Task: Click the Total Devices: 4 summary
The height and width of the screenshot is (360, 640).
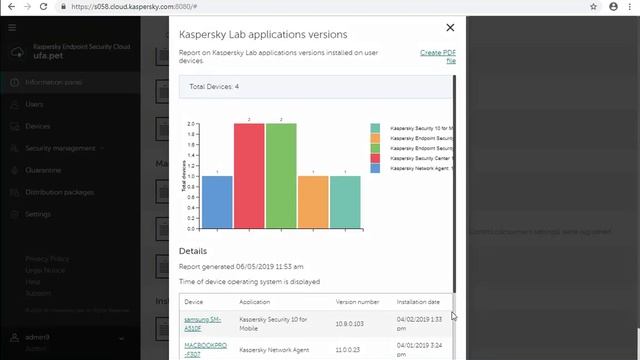Action: (214, 87)
